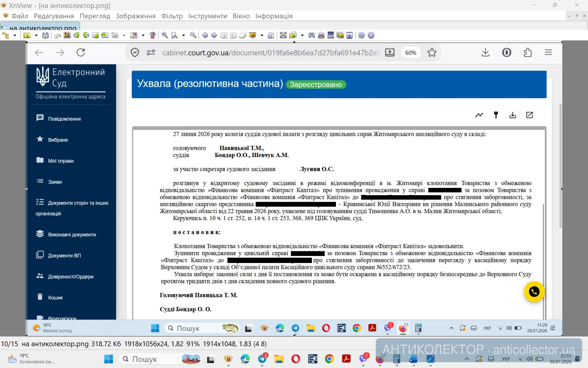588x368 pixels.
Task: Click the reload arrow in displayed browser
Action: pyautogui.click(x=81, y=52)
